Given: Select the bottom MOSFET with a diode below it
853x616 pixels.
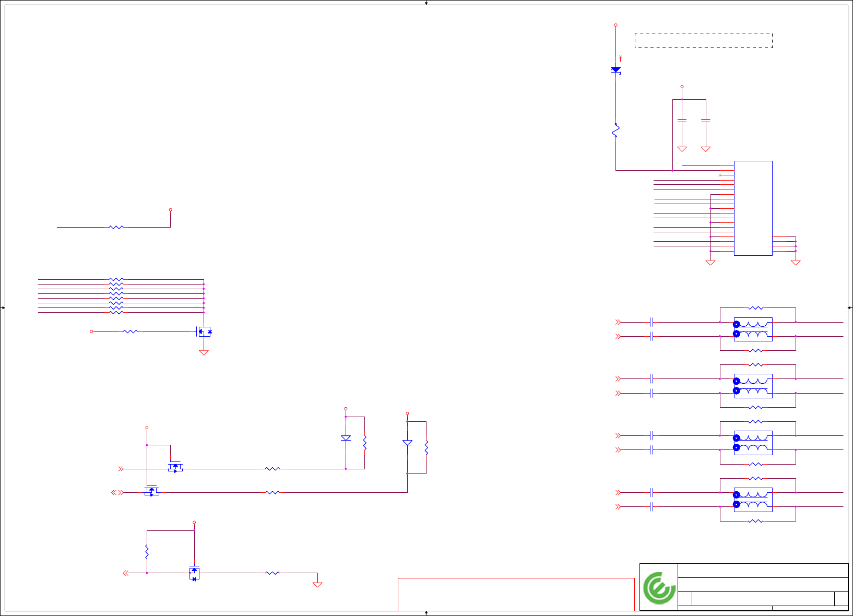Looking at the screenshot, I should (x=194, y=573).
